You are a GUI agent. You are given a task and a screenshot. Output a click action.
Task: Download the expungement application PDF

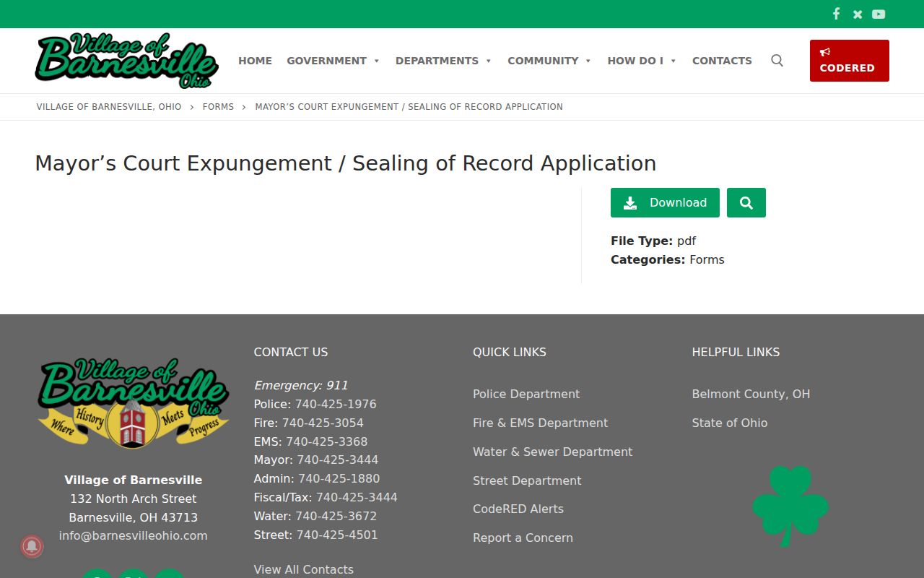665,203
